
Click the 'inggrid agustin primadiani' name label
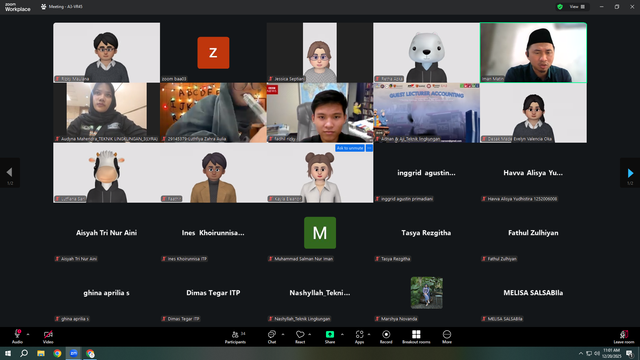tap(407, 199)
